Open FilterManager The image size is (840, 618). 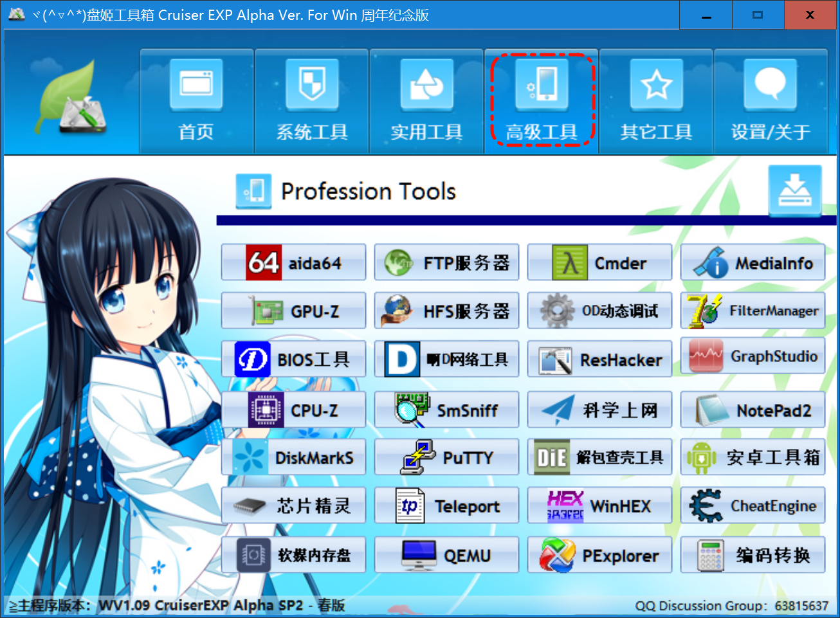coord(753,311)
